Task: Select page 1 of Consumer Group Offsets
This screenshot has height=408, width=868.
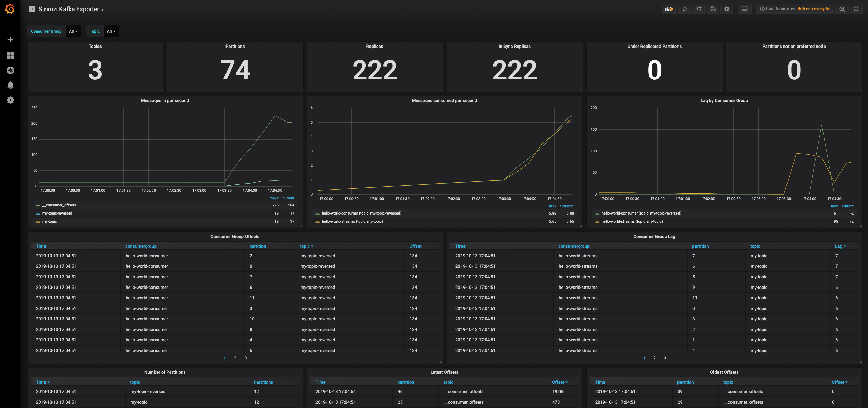Action: pyautogui.click(x=224, y=358)
